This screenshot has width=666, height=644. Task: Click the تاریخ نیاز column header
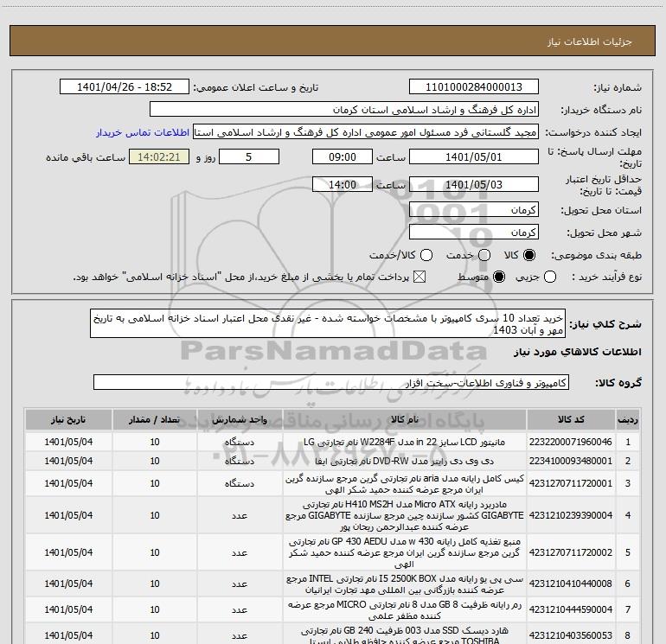click(68, 420)
